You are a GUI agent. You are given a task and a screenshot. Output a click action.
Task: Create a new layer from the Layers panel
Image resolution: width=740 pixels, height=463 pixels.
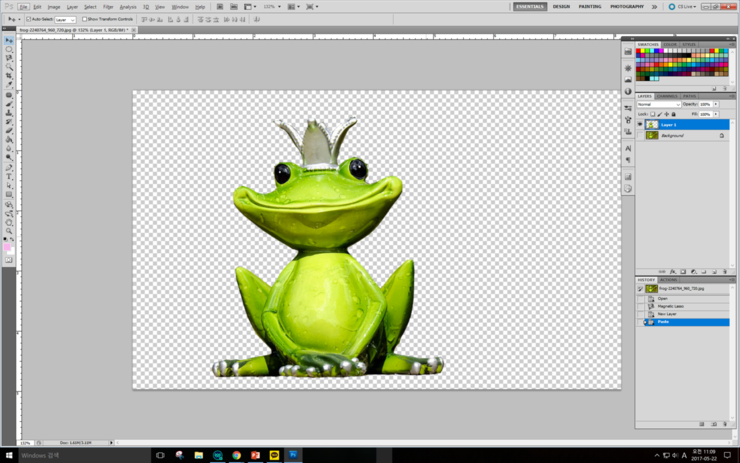(713, 271)
